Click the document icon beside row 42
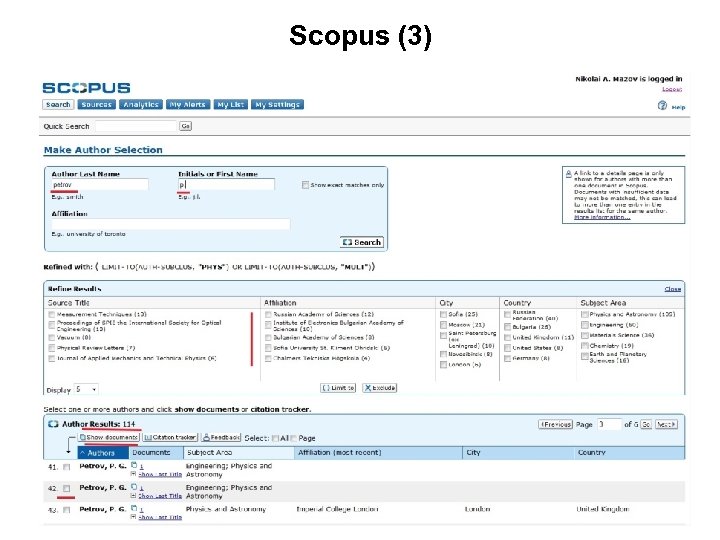Screen dimensions: 720x540 (134, 487)
